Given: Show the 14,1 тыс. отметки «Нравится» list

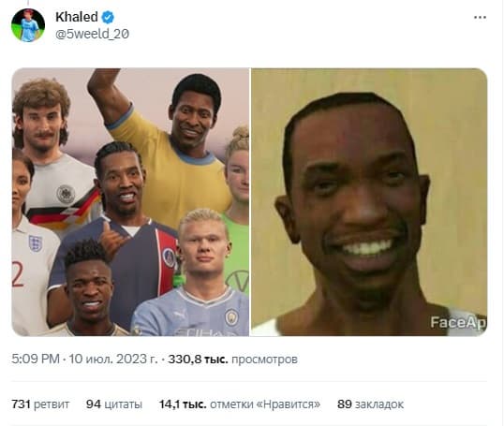Looking at the screenshot, I should click(x=240, y=404).
